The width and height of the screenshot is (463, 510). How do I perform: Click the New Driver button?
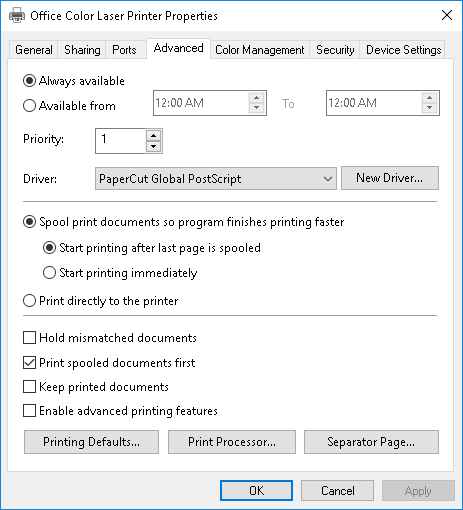[390, 178]
